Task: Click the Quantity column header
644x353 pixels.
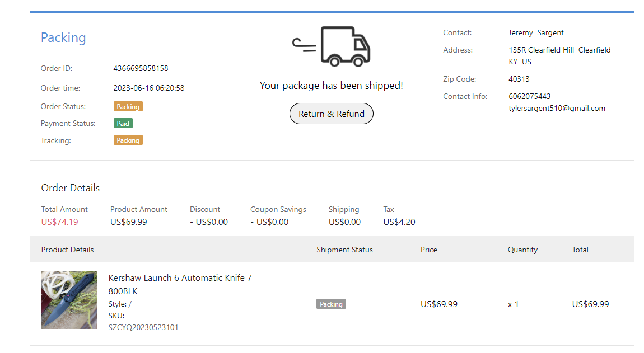Action: point(522,250)
